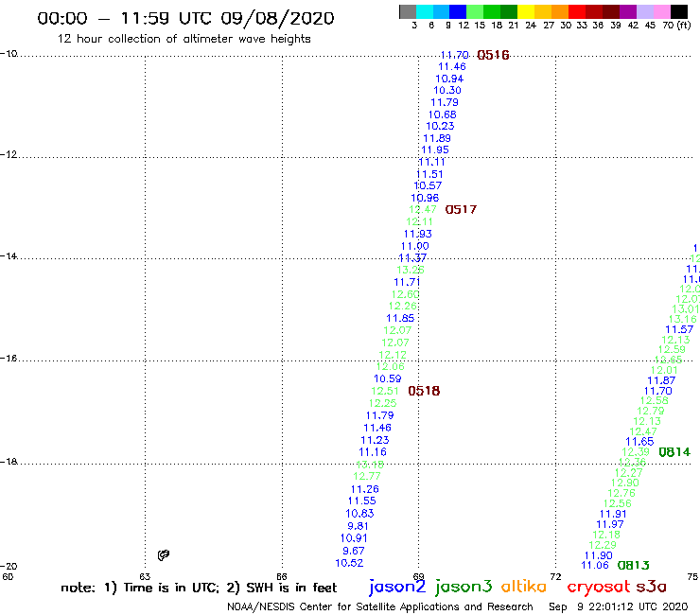Image resolution: width=700 pixels, height=615 pixels.
Task: Select the wave height value 11.97
Action: tap(610, 524)
